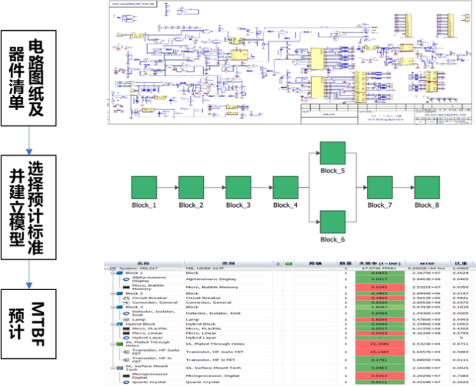
Task: Click the 名称 column header
Action: (x=144, y=264)
